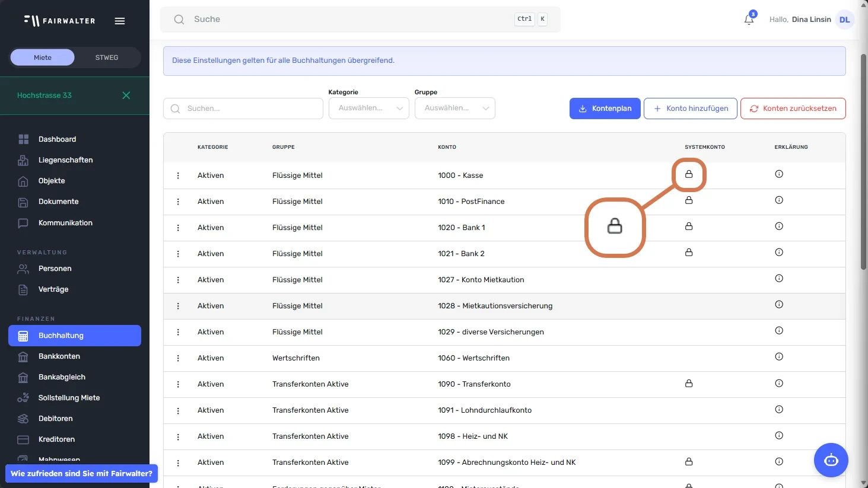Collapse sidebar with the hamburger menu icon

pos(120,21)
